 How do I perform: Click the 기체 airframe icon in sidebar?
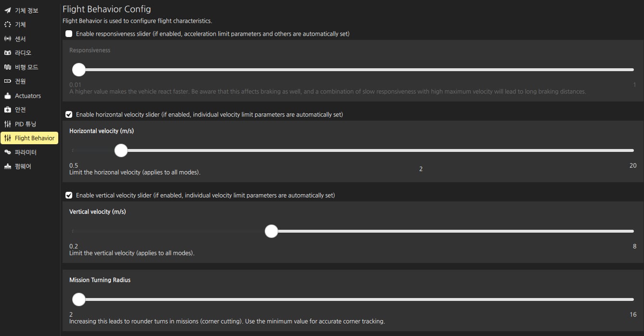(x=7, y=25)
